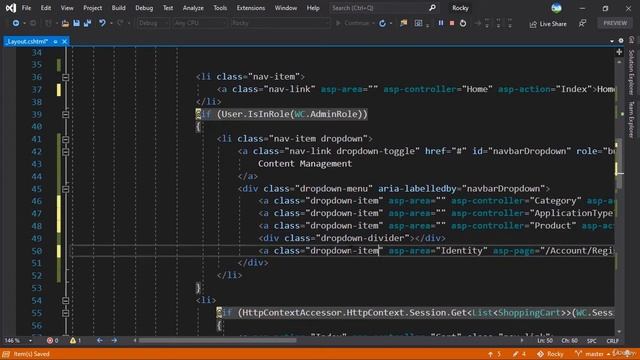Collapse the dropdown li at line 41

coord(65,140)
